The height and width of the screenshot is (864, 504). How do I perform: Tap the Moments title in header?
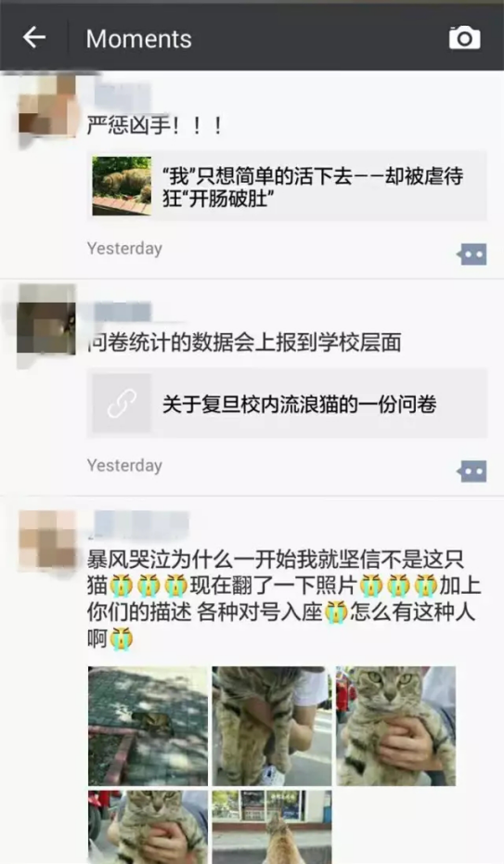[x=139, y=39]
